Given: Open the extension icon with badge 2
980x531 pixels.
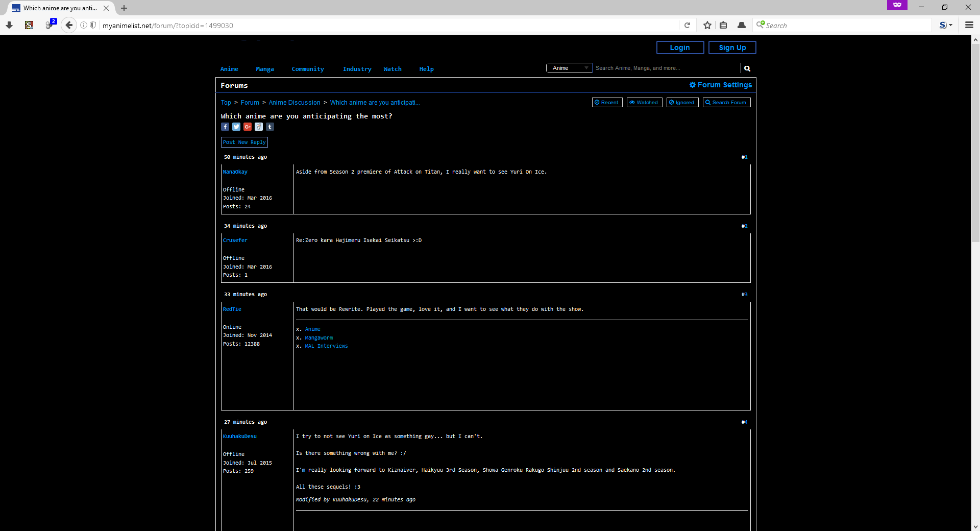Looking at the screenshot, I should (50, 25).
